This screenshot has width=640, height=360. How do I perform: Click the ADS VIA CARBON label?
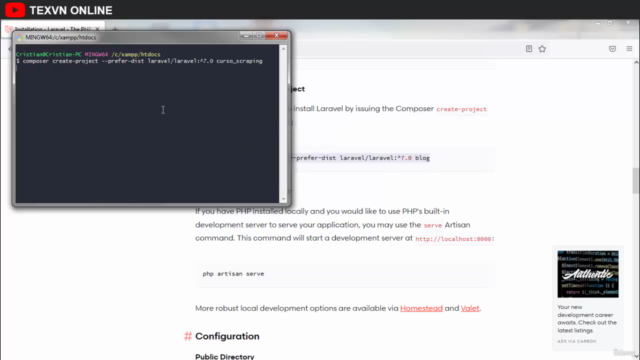click(577, 341)
